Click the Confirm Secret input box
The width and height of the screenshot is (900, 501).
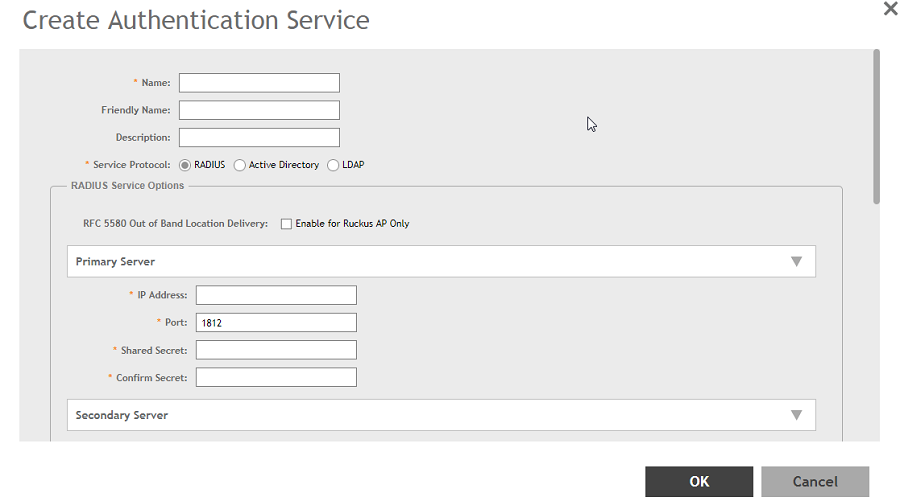276,377
